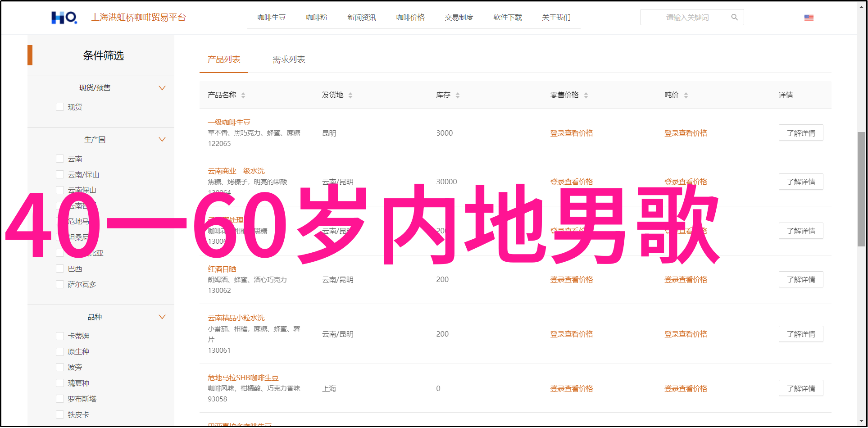The height and width of the screenshot is (428, 868).
Task: Tick the 波旁 checkbox
Action: tap(59, 367)
